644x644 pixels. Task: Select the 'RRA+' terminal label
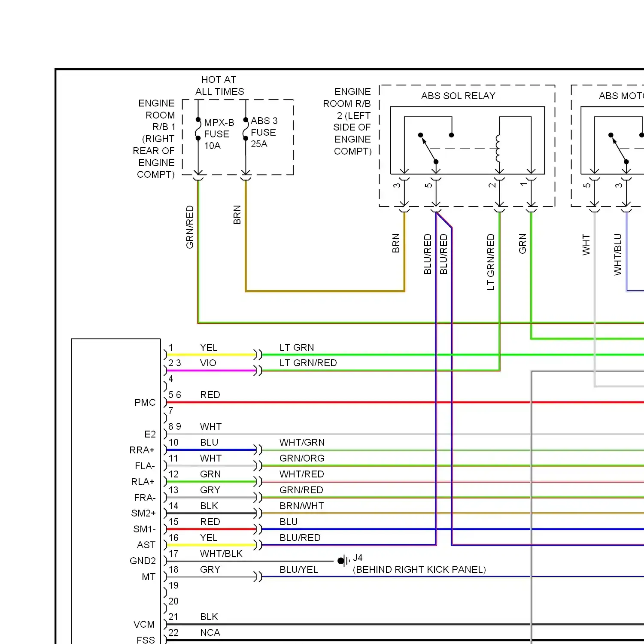142,450
